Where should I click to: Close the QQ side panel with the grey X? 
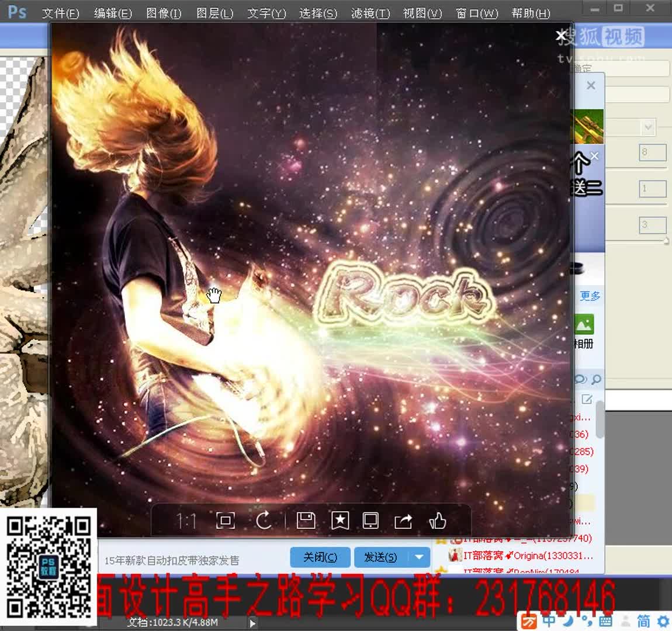point(591,85)
